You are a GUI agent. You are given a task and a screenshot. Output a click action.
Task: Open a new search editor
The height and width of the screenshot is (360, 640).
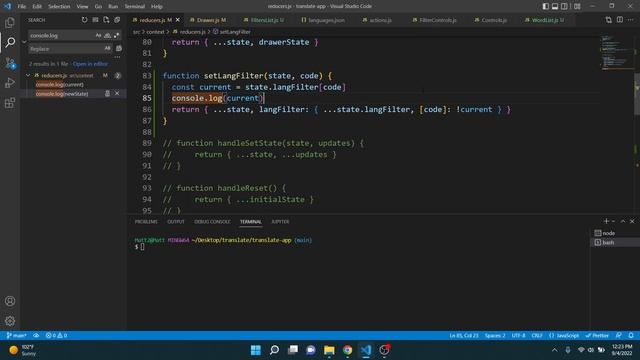(x=106, y=20)
